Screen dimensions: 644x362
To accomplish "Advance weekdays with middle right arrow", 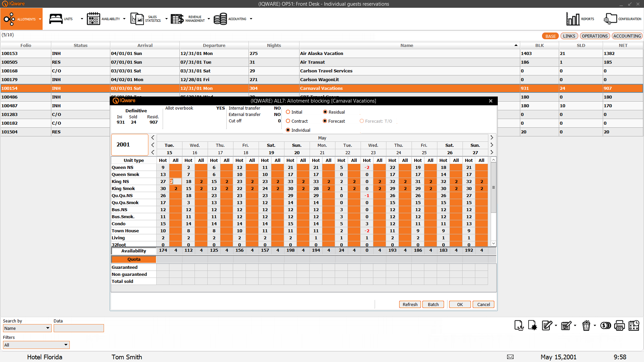I will 492,145.
